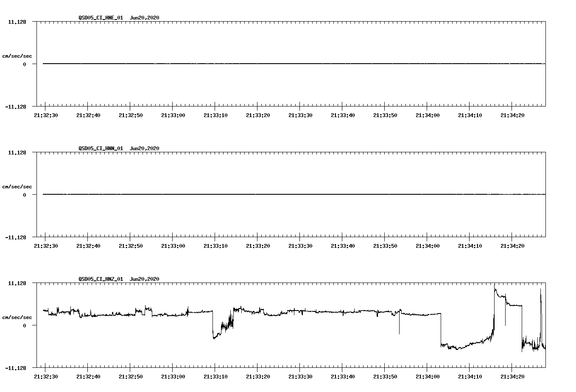
Task: Click 21:33:10 label under the HNE plot
Action: click(x=215, y=115)
